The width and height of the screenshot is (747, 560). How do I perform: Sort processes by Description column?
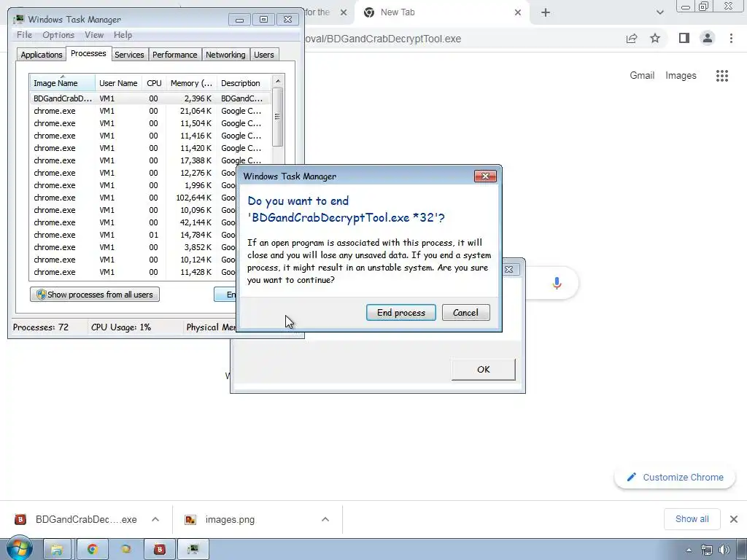point(244,83)
